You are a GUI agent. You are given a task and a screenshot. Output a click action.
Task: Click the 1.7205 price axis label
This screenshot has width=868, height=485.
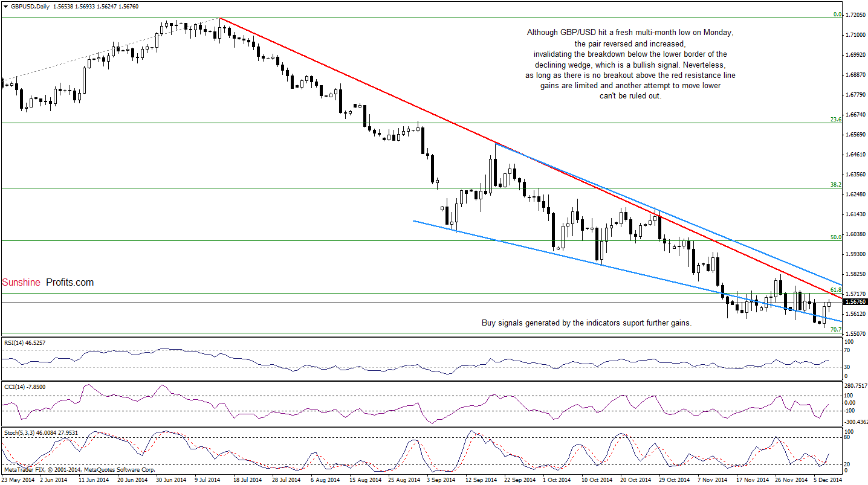pos(855,14)
